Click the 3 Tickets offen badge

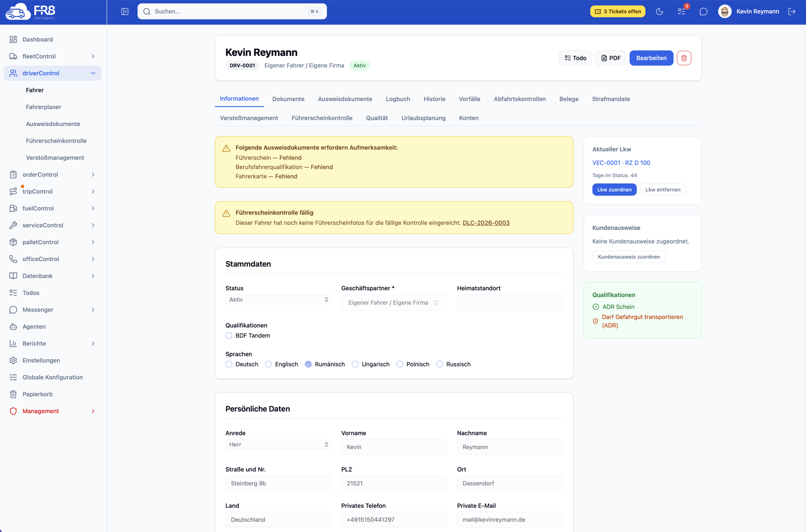coord(618,12)
